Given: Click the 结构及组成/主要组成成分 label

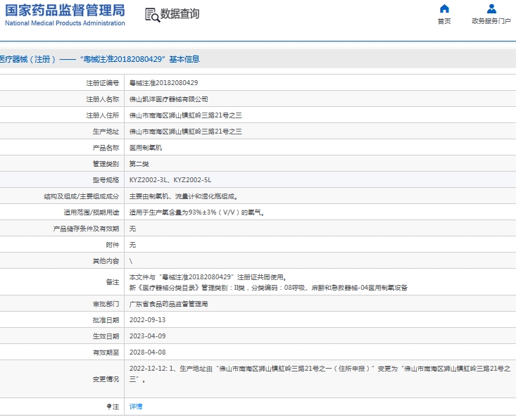Looking at the screenshot, I should pos(82,196).
